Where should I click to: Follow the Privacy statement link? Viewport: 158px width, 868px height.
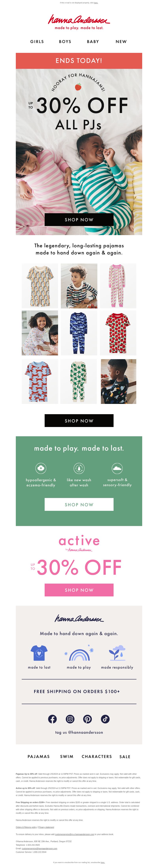click(46, 827)
